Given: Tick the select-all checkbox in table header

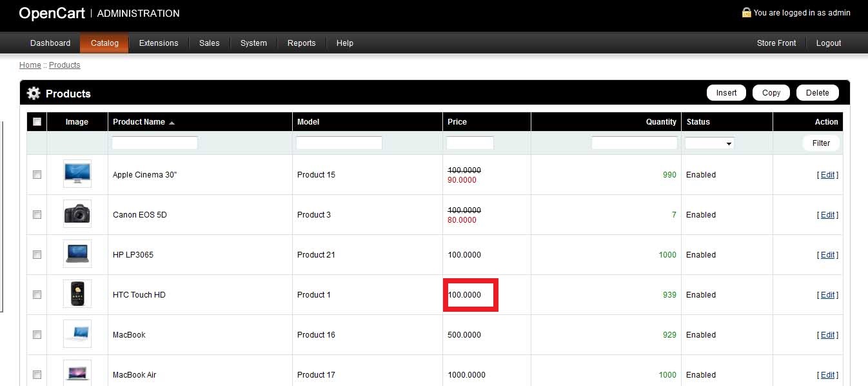Looking at the screenshot, I should click(37, 121).
